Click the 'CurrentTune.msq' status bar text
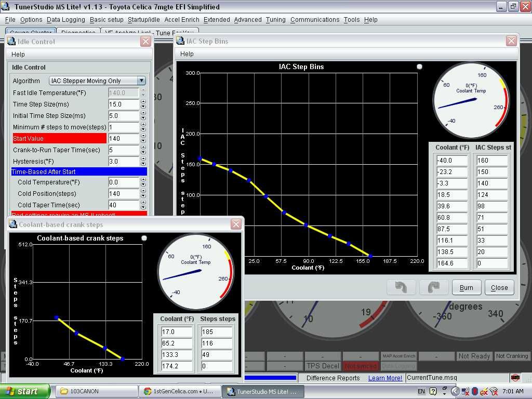Screen dimensions: 532x399 click(432, 378)
